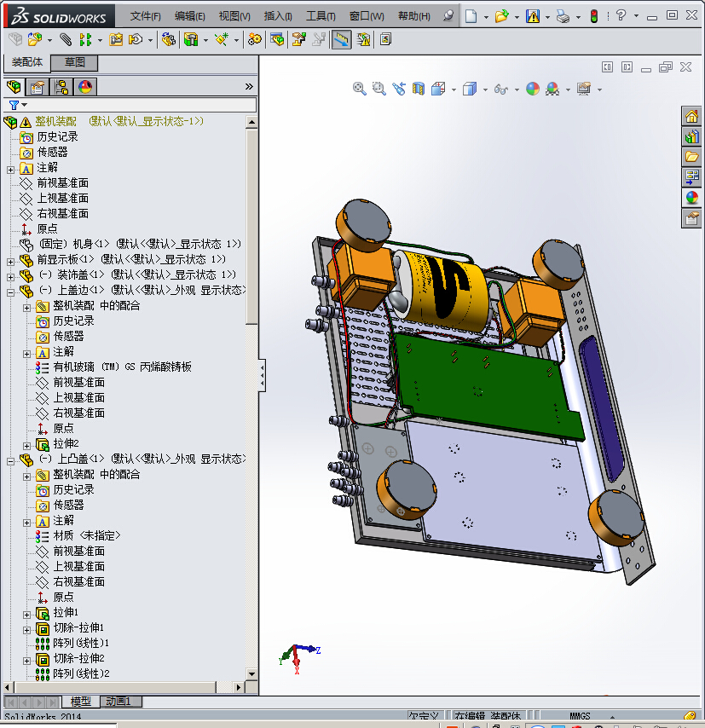
Task: Switch to the 模型 bottom tab
Action: [80, 701]
